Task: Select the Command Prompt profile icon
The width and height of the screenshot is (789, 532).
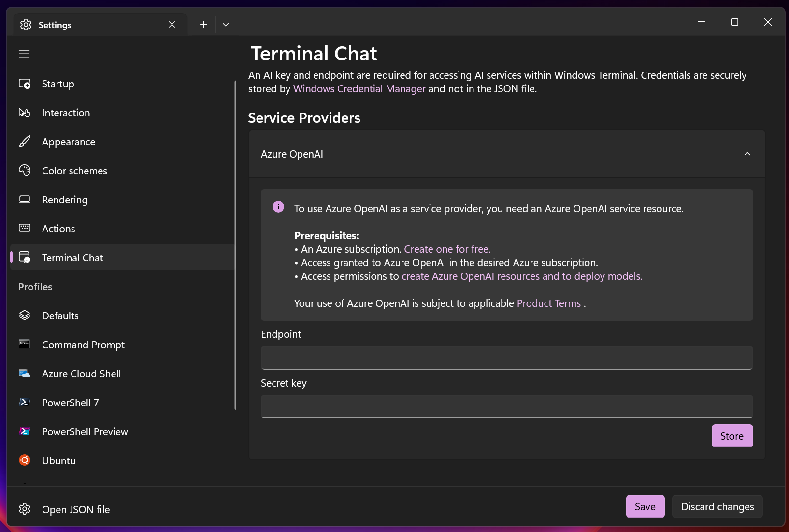Action: tap(25, 344)
